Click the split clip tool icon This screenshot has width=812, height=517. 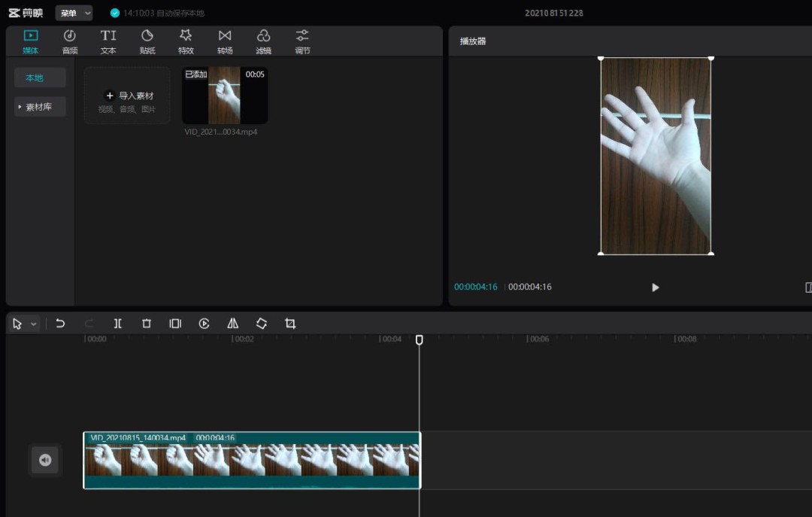118,324
